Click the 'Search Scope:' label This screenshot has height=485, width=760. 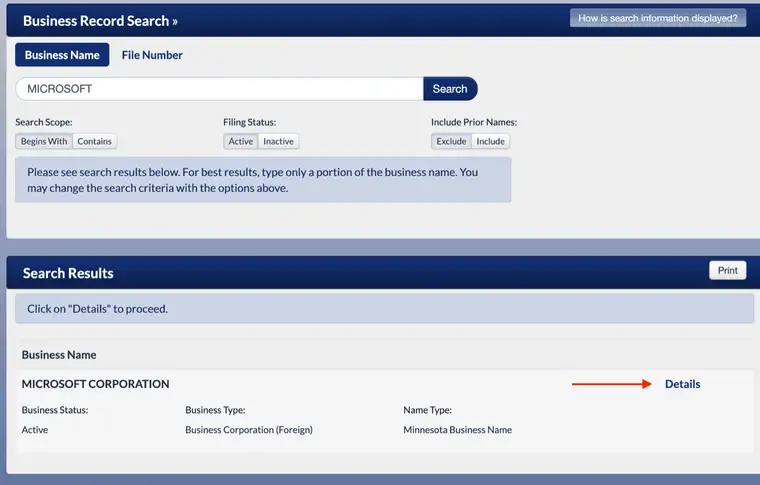(x=44, y=122)
